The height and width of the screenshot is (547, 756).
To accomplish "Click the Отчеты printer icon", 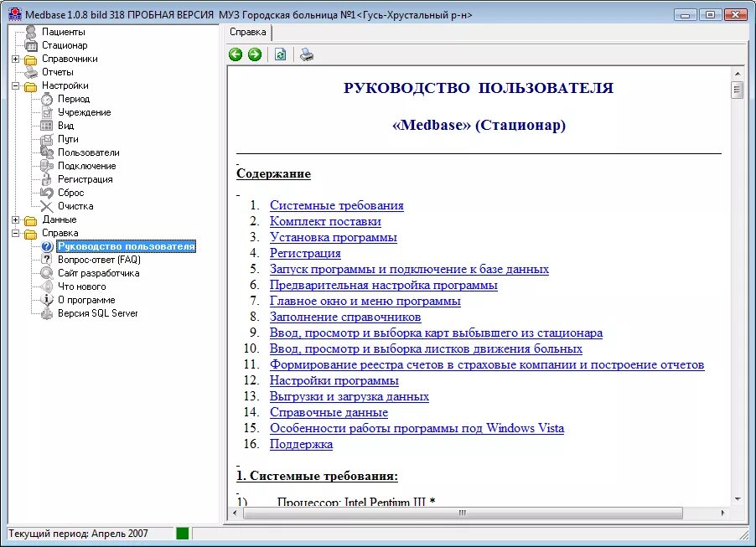I will [31, 72].
